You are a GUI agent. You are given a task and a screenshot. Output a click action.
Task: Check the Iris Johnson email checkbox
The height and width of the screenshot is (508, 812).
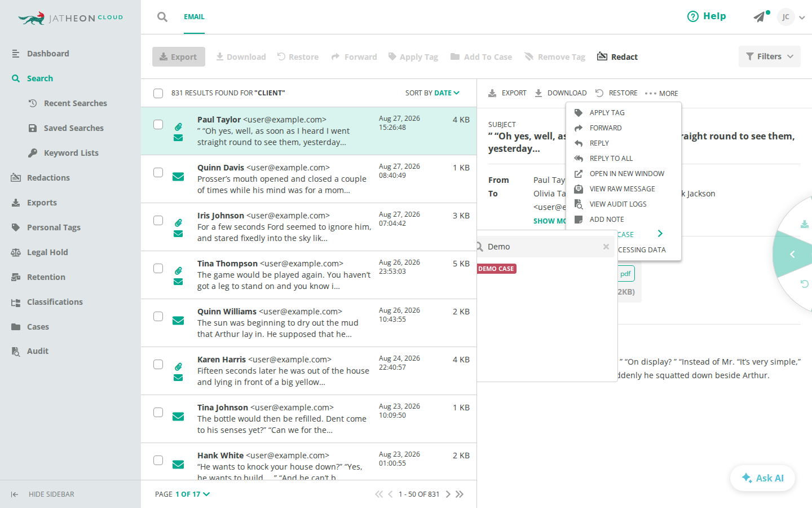pos(158,220)
